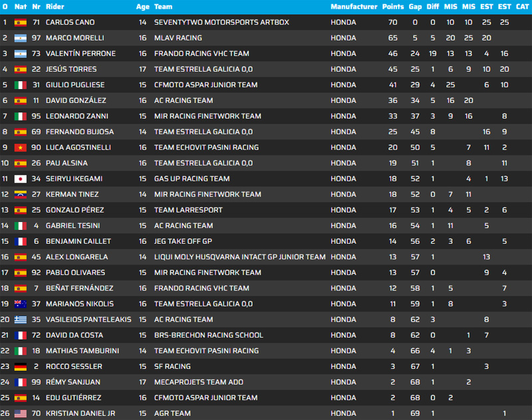Click the BRS-Brechon Racing School team

[208, 336]
